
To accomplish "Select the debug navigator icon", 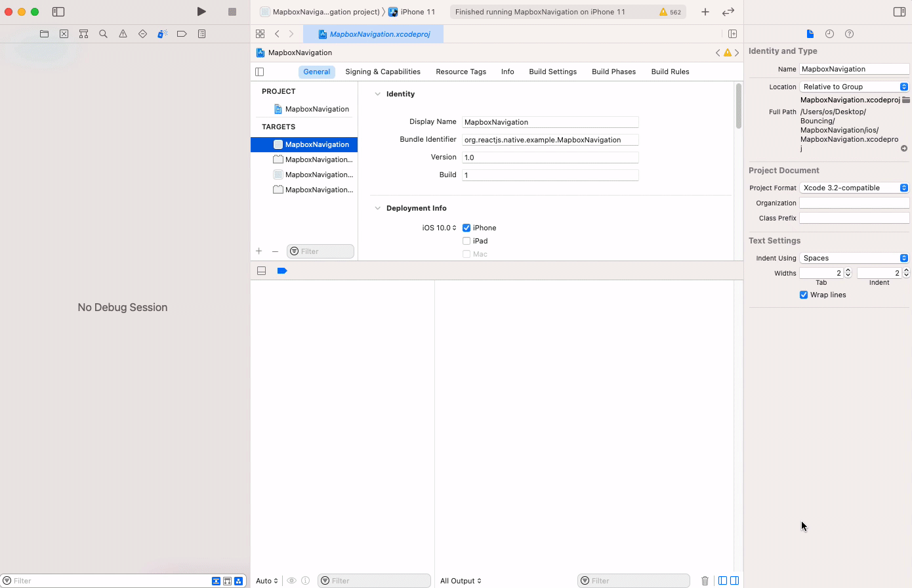I will [x=162, y=33].
